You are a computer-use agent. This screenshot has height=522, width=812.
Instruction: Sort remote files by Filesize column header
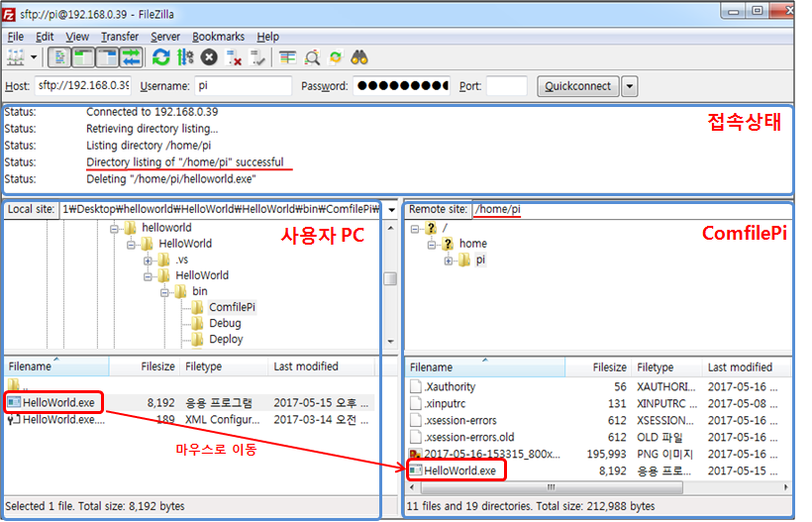[610, 367]
